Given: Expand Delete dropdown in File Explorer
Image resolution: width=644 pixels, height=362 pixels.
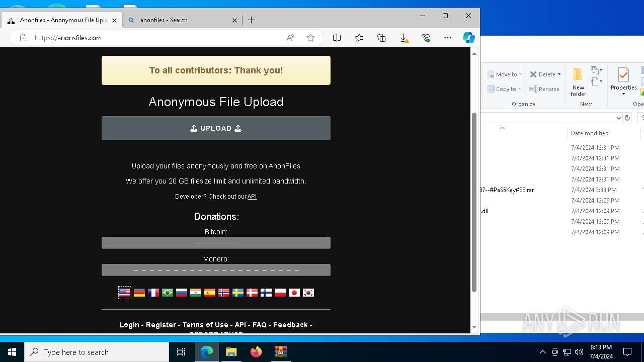Looking at the screenshot, I should click(559, 74).
